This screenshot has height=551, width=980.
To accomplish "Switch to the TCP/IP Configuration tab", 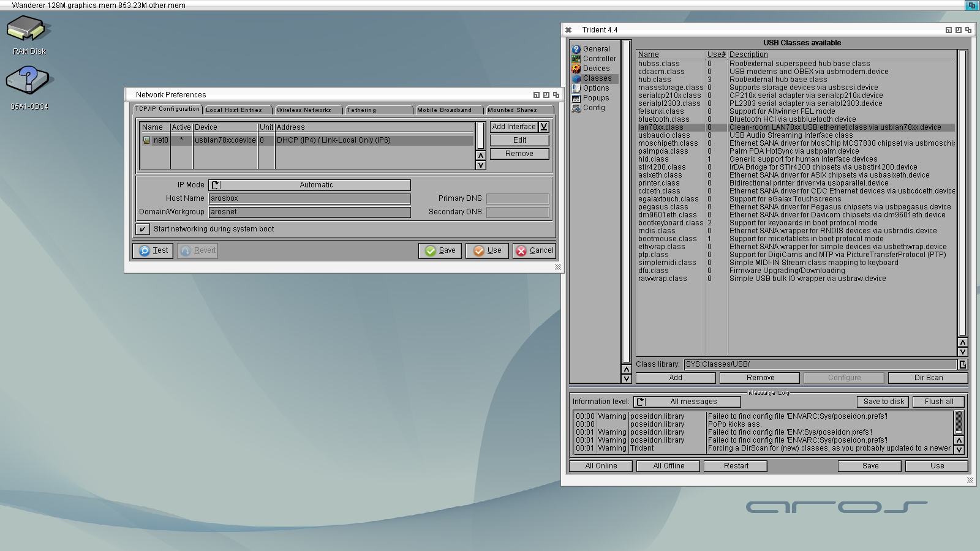I will [x=167, y=109].
